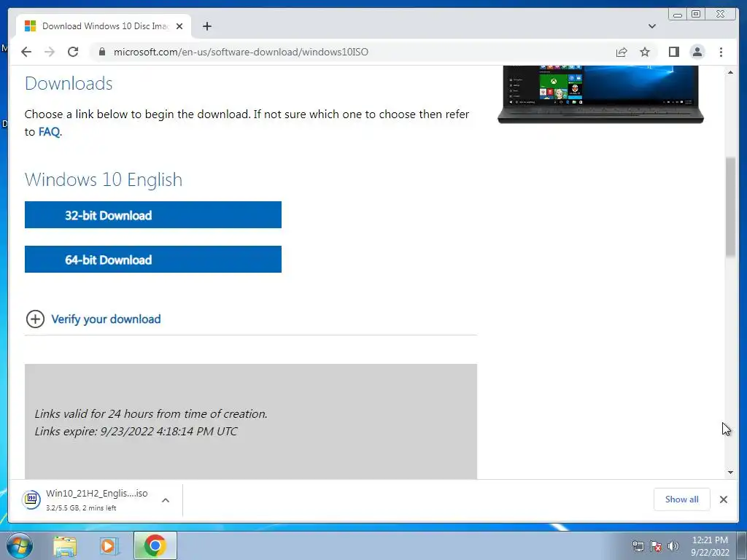The height and width of the screenshot is (560, 747).
Task: Open the Chrome profile avatar menu
Action: tap(697, 52)
